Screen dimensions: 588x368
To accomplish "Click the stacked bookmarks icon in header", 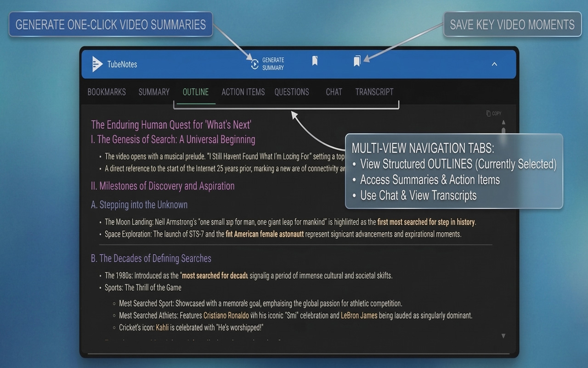I will 357,61.
